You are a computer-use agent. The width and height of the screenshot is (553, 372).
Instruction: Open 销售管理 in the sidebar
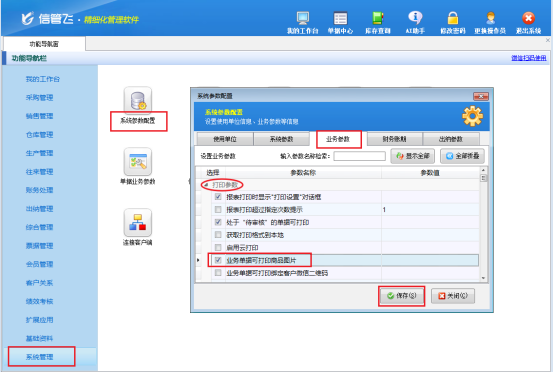pos(39,116)
